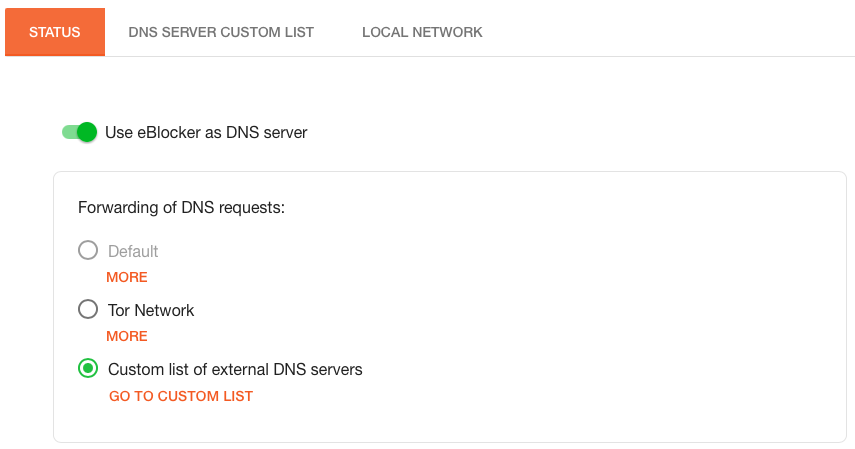Image resolution: width=855 pixels, height=449 pixels.
Task: Click the green knob of the DNS switch
Action: pos(87,132)
